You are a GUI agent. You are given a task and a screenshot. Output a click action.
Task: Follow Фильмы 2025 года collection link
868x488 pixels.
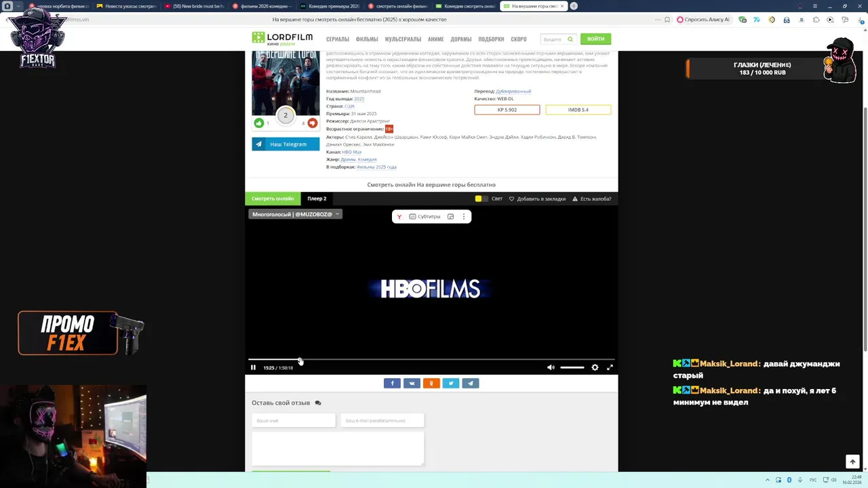376,167
